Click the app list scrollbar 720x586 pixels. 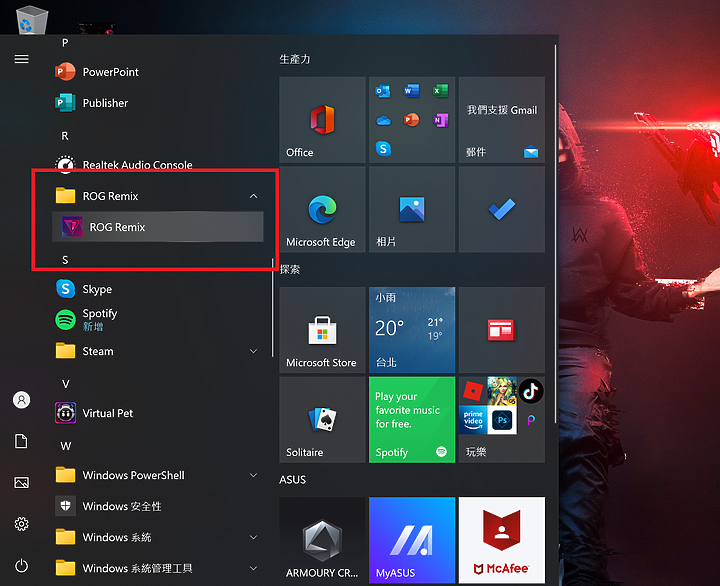[273, 307]
